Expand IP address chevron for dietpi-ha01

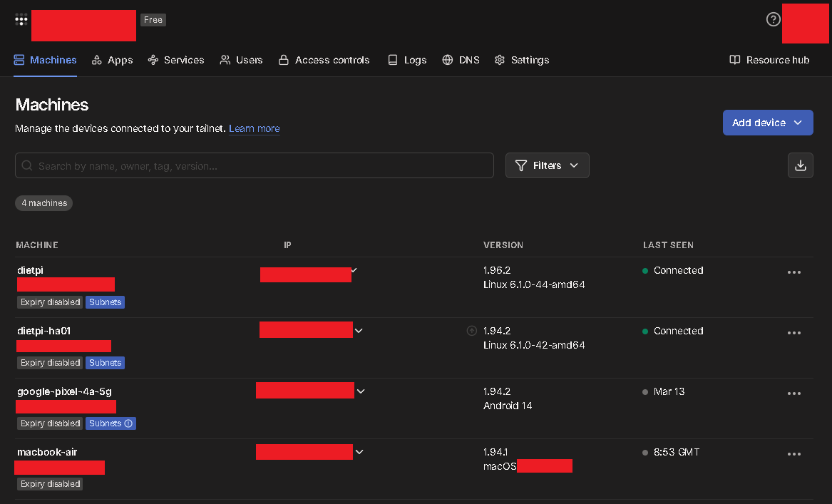coord(359,331)
